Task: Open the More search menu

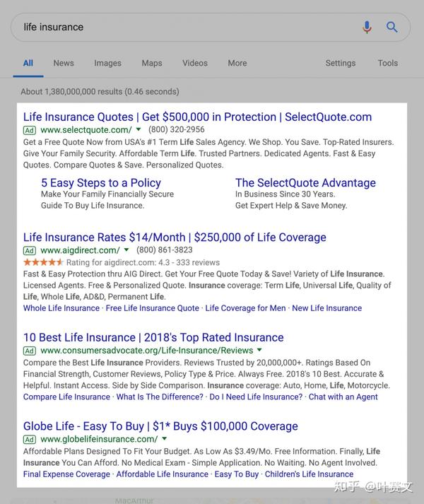Action: (x=237, y=63)
